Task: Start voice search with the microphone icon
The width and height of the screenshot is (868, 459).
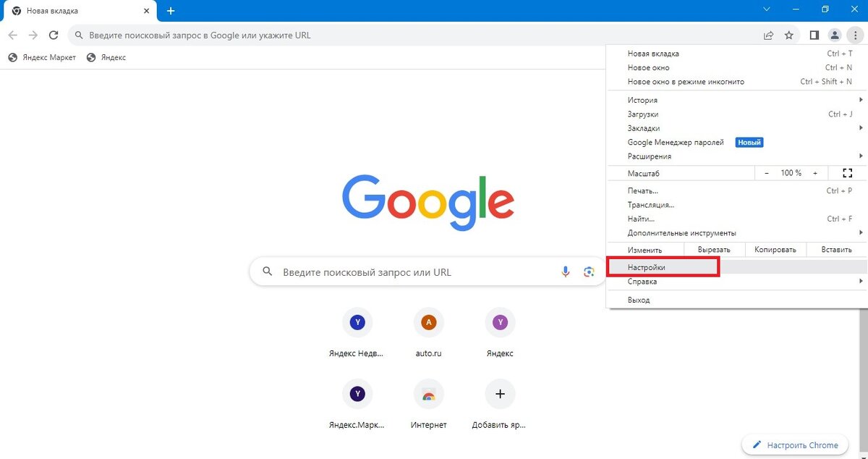Action: [x=566, y=271]
